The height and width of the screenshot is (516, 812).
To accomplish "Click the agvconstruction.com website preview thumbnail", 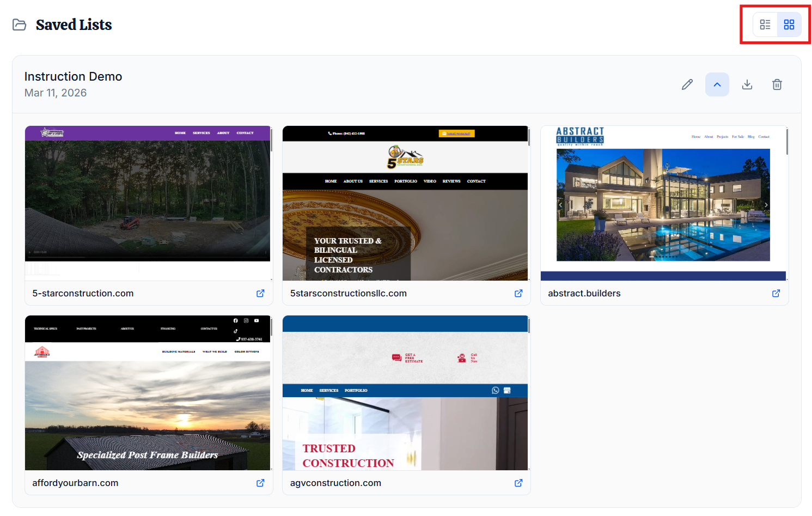I will [x=405, y=392].
